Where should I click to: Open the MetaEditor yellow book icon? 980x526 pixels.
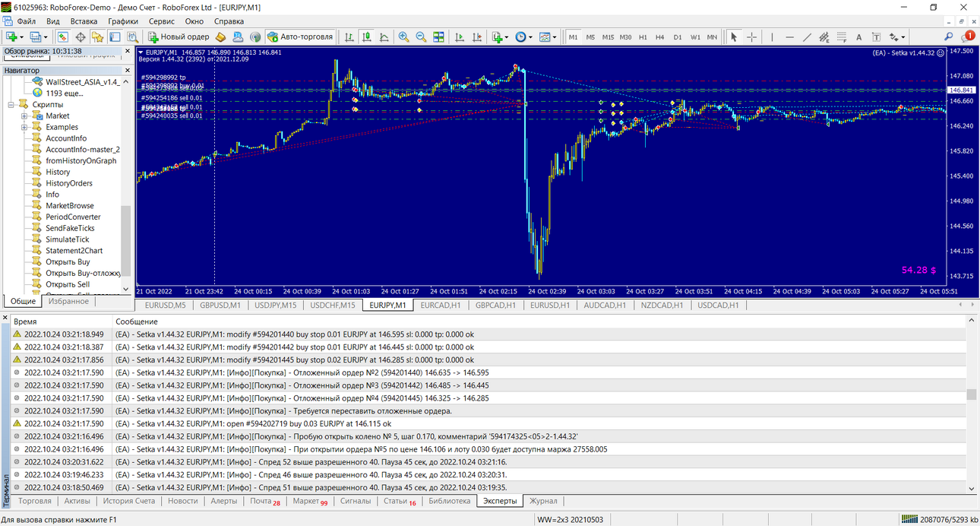point(220,36)
